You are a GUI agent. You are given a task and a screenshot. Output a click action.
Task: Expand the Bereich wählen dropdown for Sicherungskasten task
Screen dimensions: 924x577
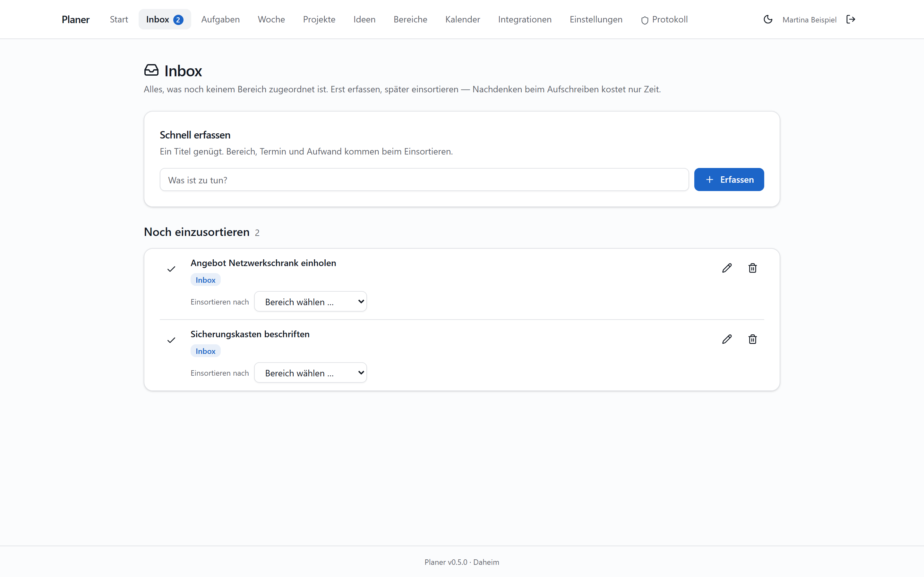tap(311, 372)
